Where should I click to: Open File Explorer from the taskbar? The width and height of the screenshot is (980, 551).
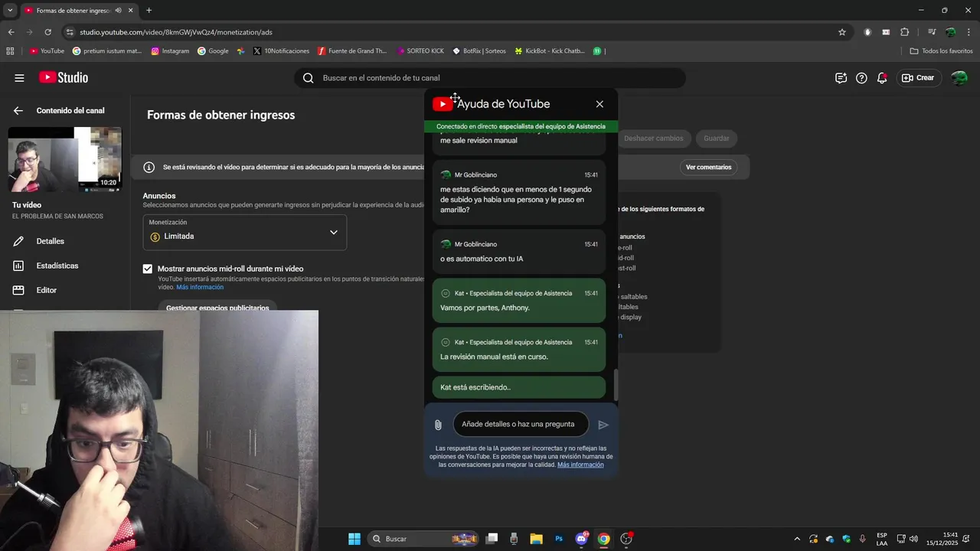click(536, 539)
